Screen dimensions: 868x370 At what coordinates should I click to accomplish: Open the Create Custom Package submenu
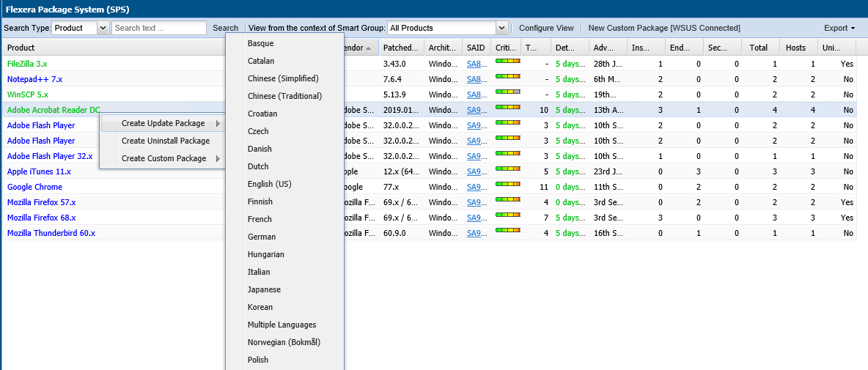(x=163, y=159)
